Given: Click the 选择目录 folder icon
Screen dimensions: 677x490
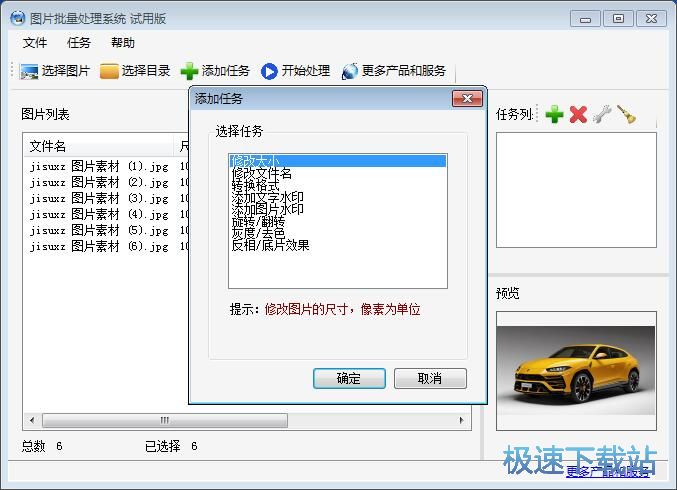Looking at the screenshot, I should [109, 71].
